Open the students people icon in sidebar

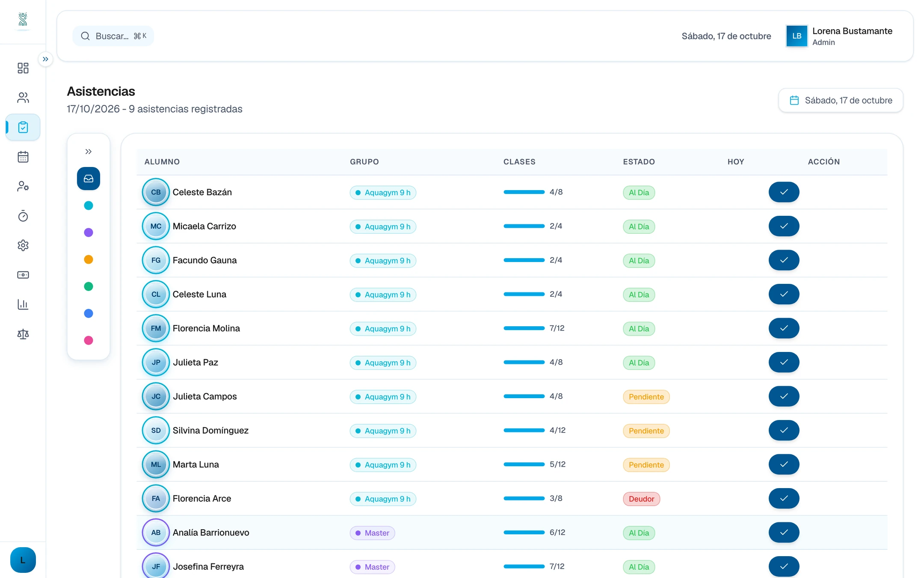pos(23,98)
